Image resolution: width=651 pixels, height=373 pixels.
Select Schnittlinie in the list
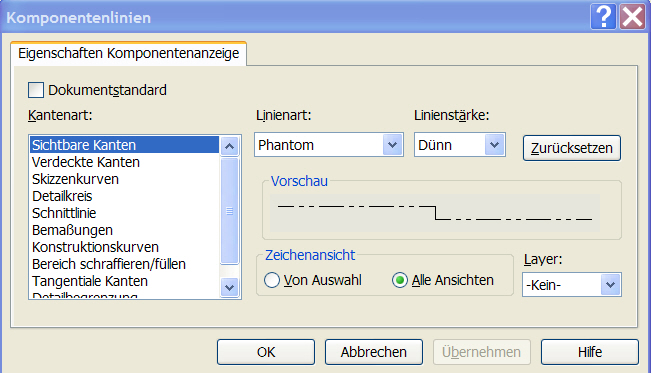[124, 213]
